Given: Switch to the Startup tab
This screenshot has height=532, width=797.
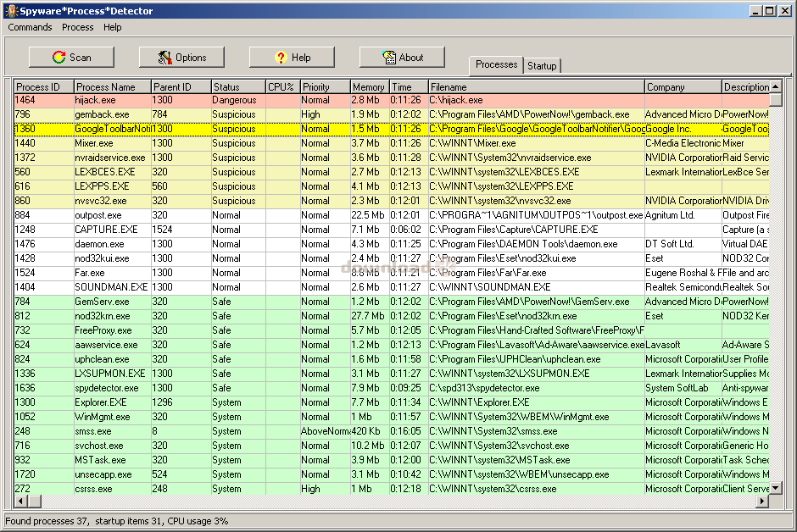Looking at the screenshot, I should click(x=542, y=66).
